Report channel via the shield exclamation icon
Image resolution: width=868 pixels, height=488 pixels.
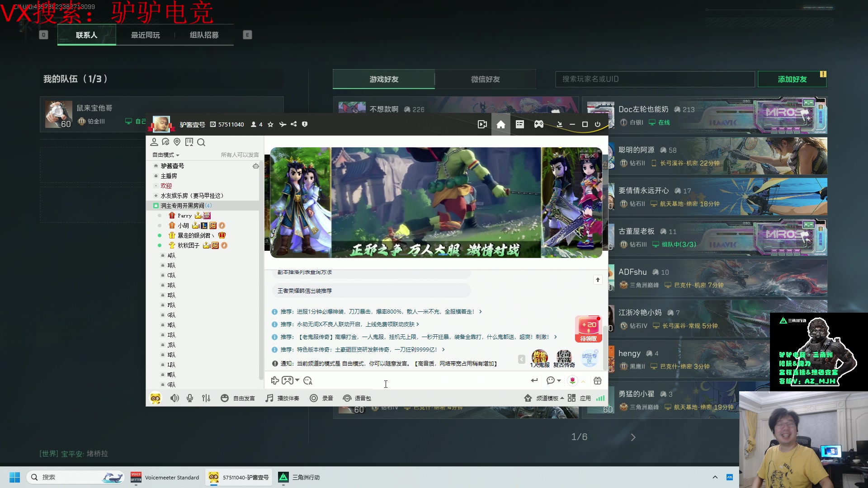pyautogui.click(x=305, y=124)
